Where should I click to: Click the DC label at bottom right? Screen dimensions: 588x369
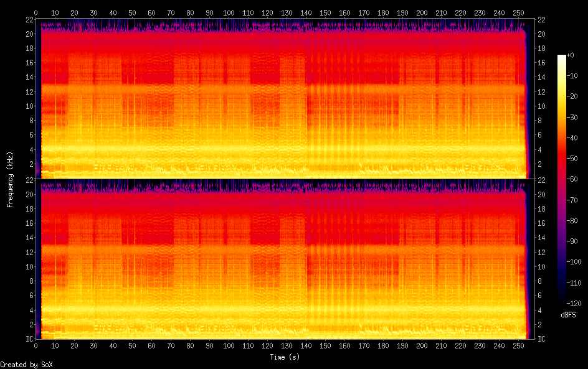pos(542,339)
